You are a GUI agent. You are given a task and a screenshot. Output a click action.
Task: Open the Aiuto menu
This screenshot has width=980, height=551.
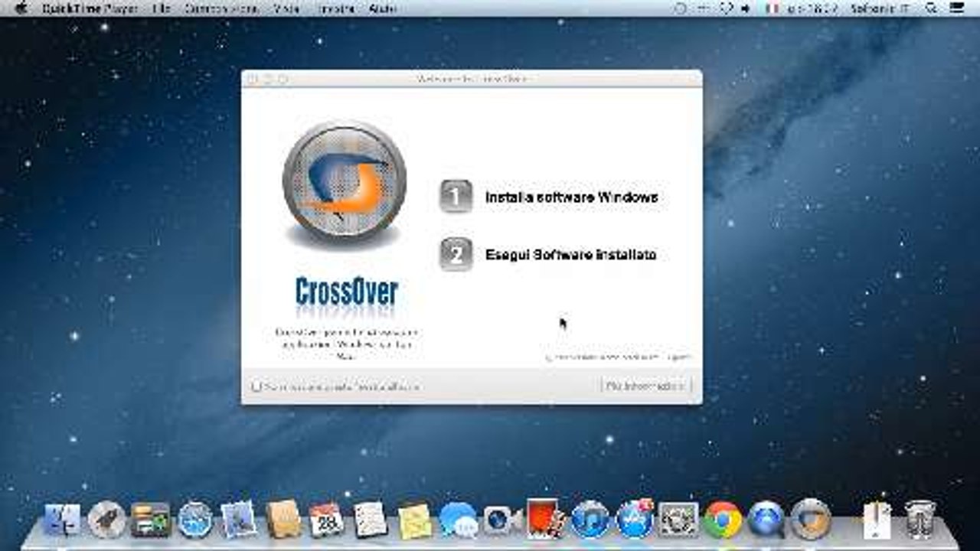381,8
